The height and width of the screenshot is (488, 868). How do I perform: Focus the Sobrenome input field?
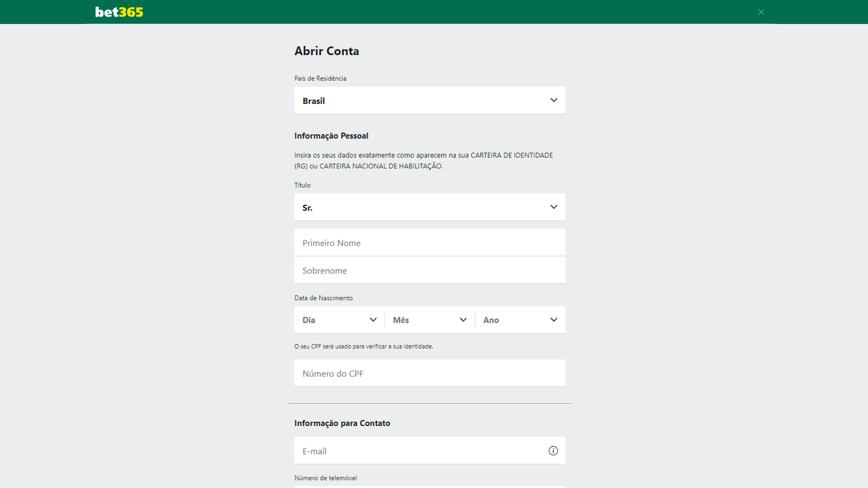[x=429, y=270]
